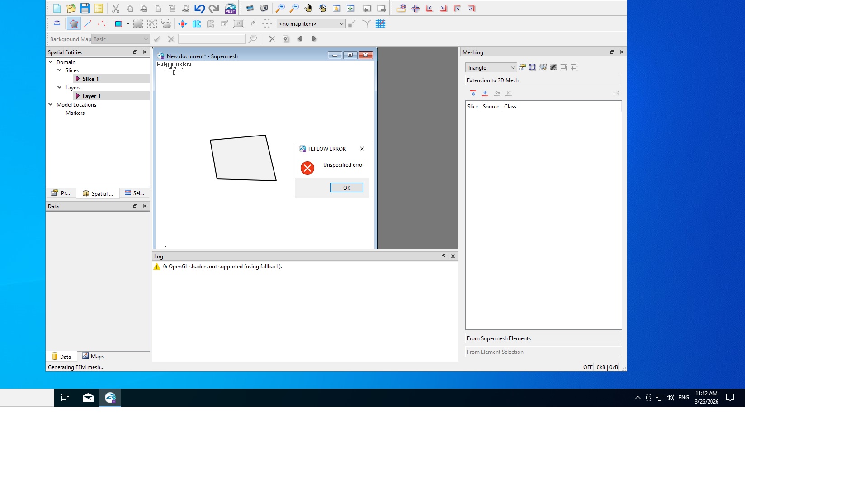Select the Add Lines tool

88,24
